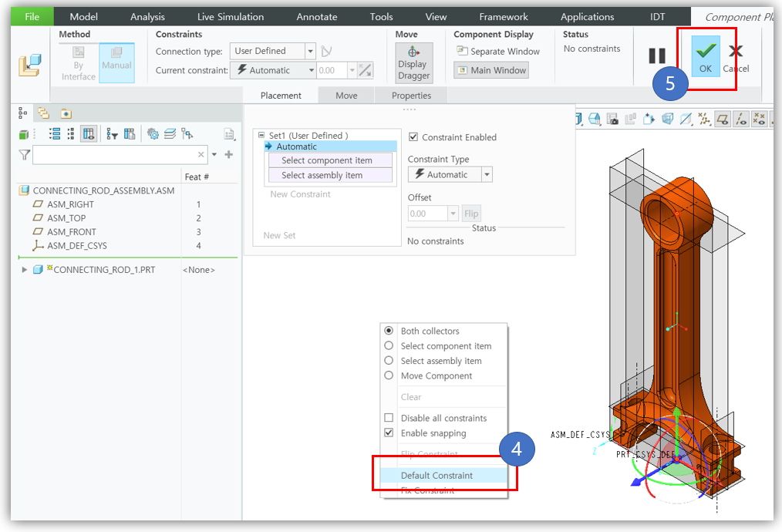Show the layer tree icon
Screen dimensions: 782x532
[x=170, y=133]
